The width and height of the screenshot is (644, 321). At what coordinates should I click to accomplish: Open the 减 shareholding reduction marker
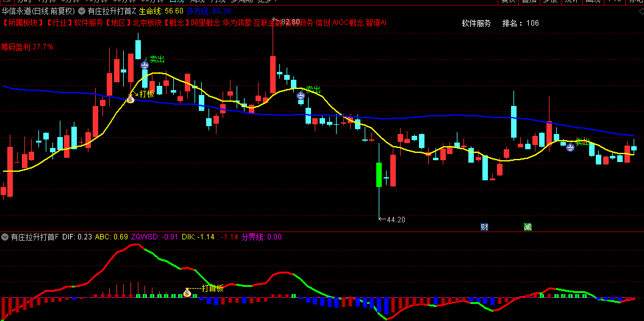click(528, 227)
